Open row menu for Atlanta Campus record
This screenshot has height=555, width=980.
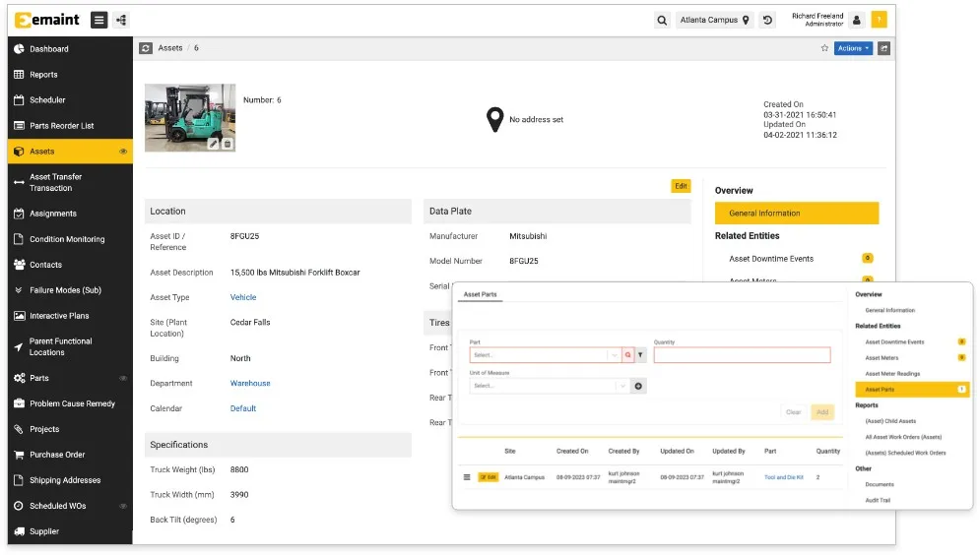[x=467, y=477]
